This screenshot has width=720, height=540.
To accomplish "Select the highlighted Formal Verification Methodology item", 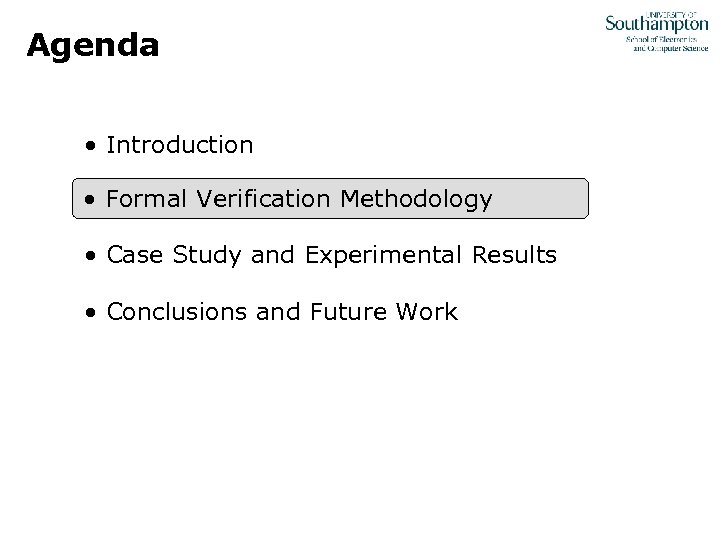I will (x=298, y=200).
